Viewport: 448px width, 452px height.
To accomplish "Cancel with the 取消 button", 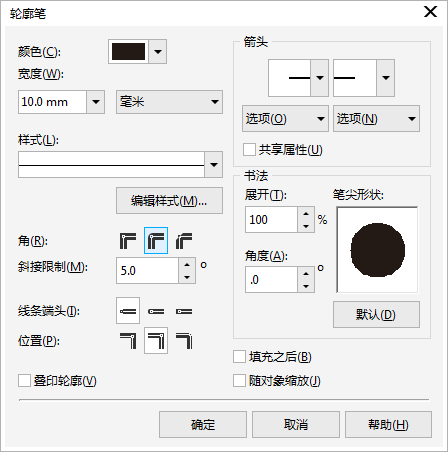I will point(296,424).
